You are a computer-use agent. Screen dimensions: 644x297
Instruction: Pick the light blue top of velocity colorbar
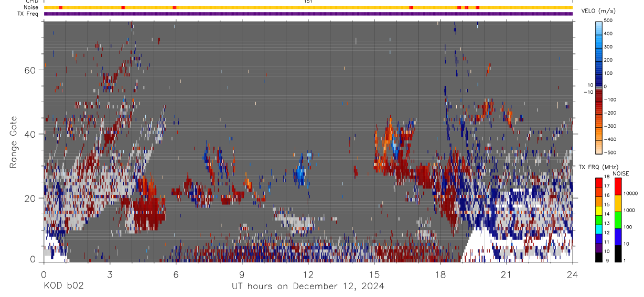coord(599,28)
